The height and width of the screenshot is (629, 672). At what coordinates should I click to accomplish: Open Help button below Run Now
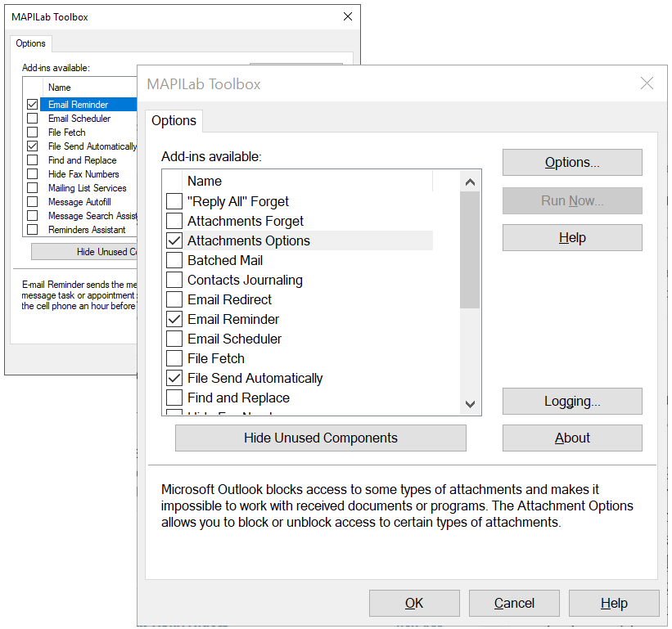point(572,238)
